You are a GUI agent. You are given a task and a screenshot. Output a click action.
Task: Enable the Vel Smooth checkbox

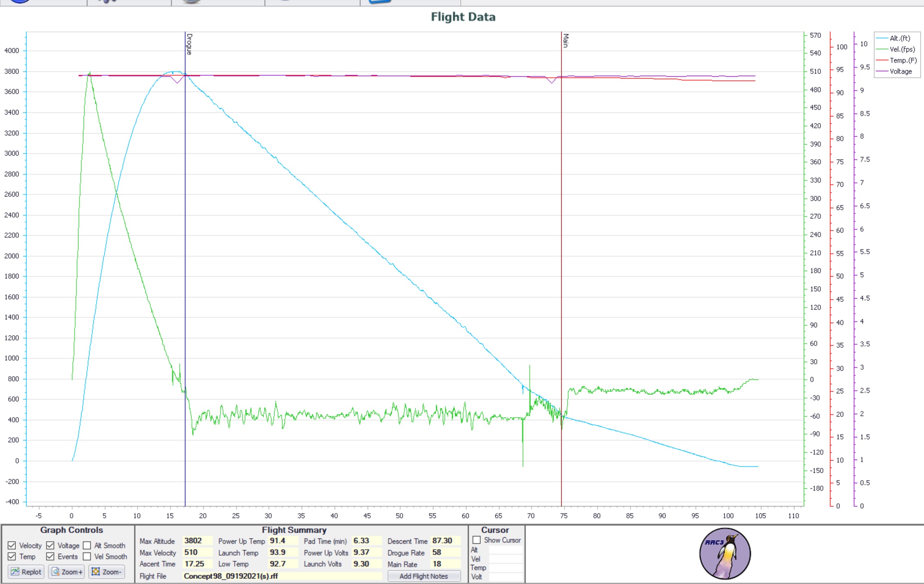click(x=87, y=556)
